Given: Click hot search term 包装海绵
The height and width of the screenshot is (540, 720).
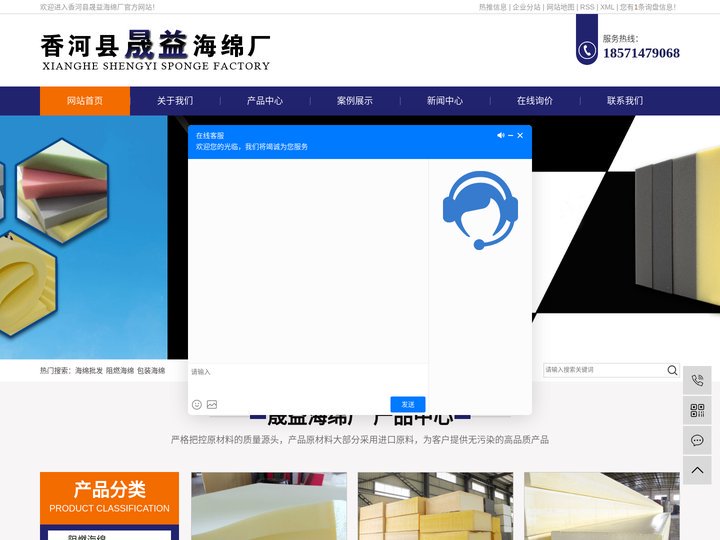Looking at the screenshot, I should tap(151, 371).
